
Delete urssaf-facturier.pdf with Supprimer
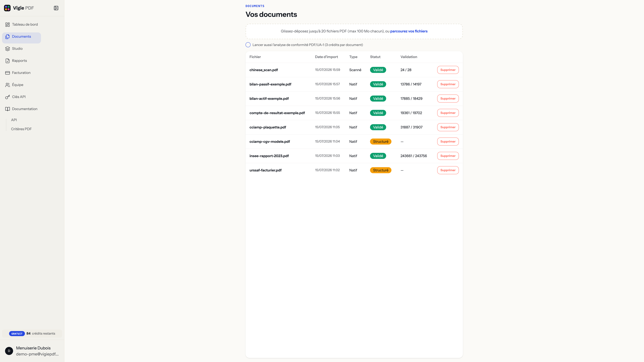pos(448,170)
